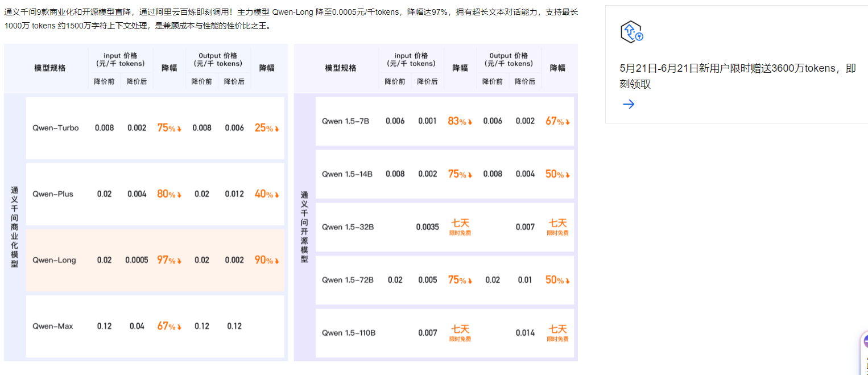Click Qwen-Long's 90% output price drop
Viewport: 868px width, 375px height.
267,260
